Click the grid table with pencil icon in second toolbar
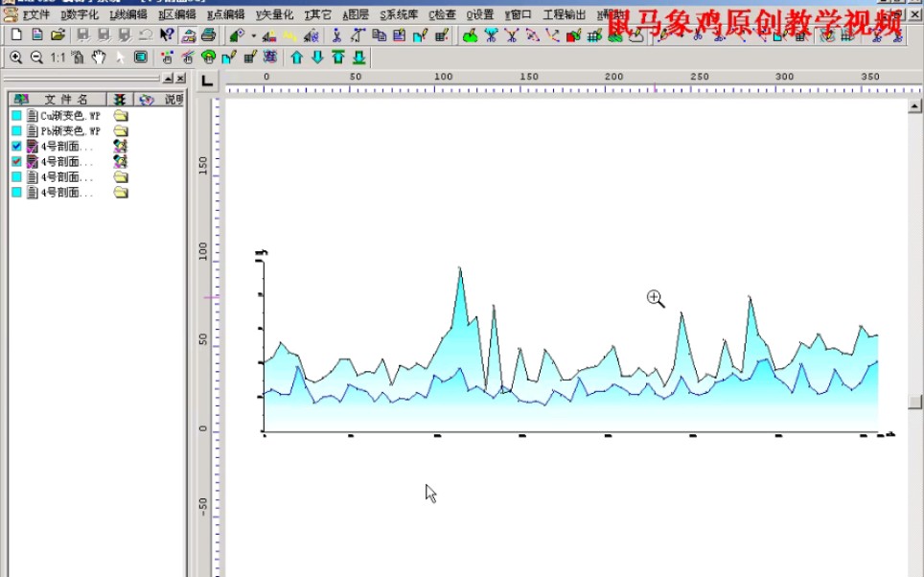This screenshot has width=924, height=577. click(249, 58)
